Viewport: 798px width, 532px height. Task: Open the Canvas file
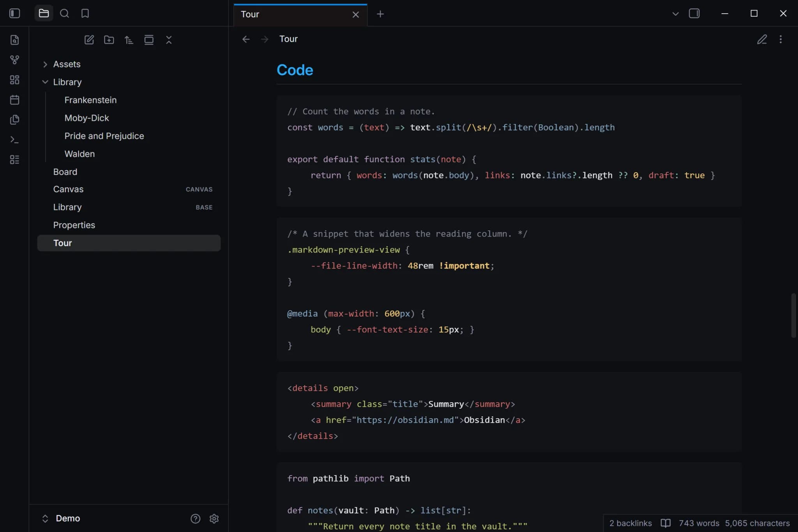tap(129, 189)
